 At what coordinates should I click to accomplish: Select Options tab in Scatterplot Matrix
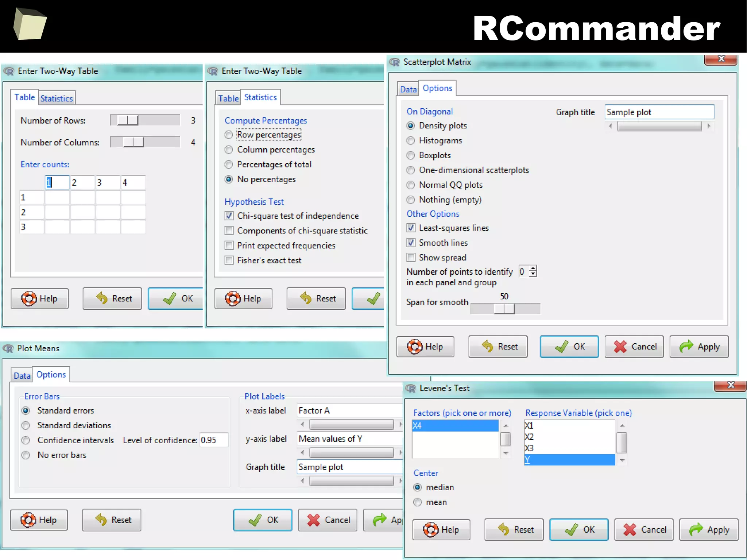[437, 88]
